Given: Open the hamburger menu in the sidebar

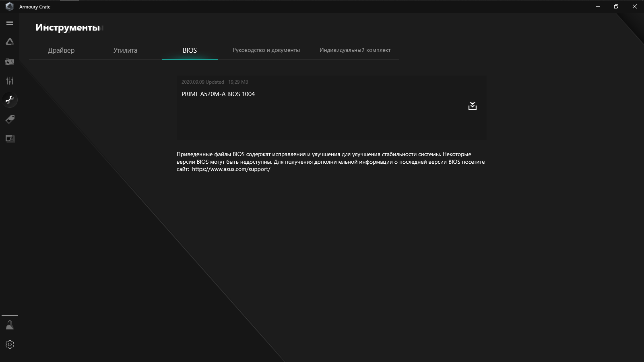Looking at the screenshot, I should (x=10, y=23).
